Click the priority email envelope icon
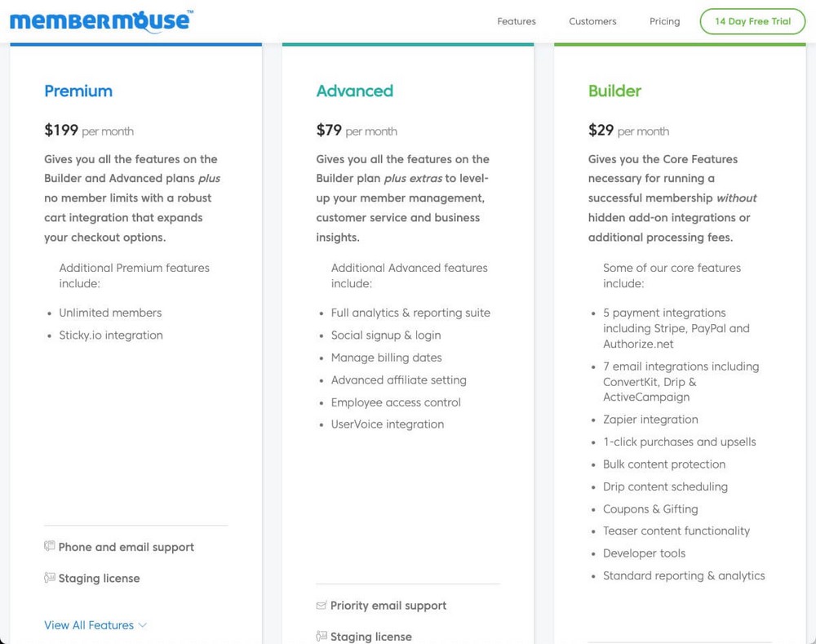This screenshot has height=644, width=816. [x=321, y=605]
